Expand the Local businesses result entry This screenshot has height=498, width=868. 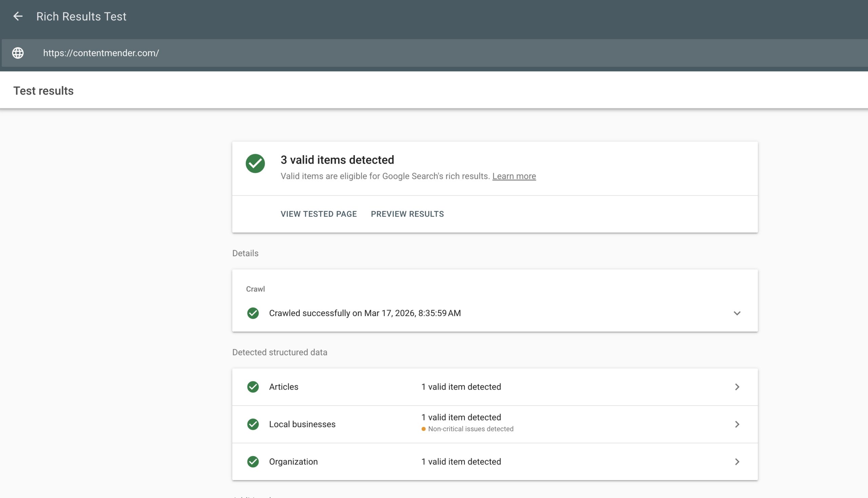click(737, 424)
